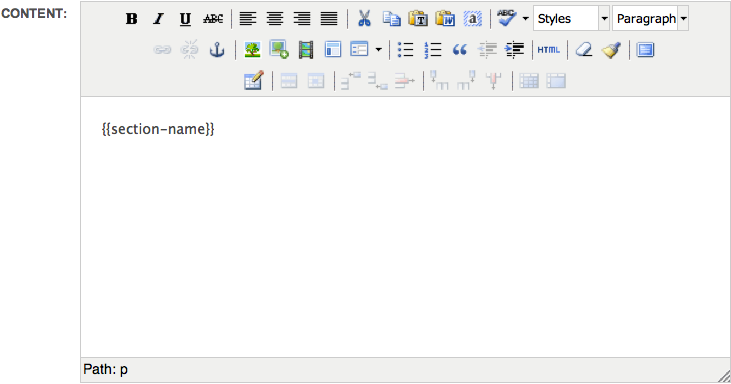Expand spellchecker options arrow
The width and height of the screenshot is (731, 384).
pos(525,19)
